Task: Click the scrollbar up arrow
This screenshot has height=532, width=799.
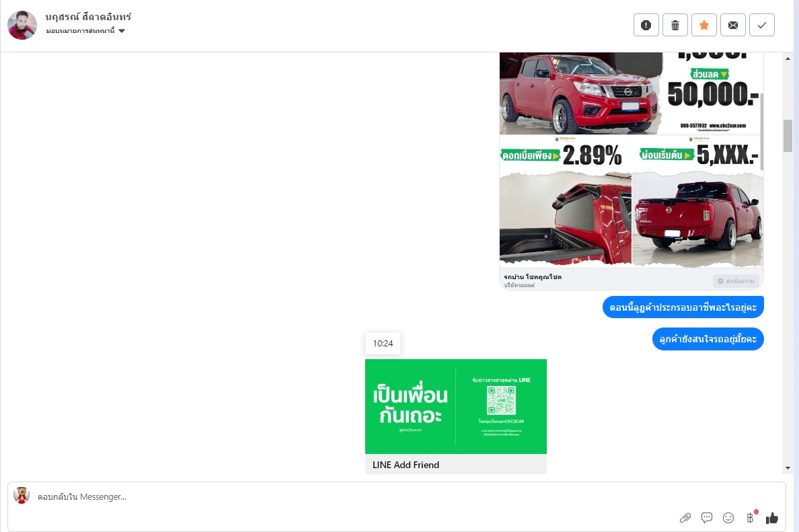Action: click(x=788, y=59)
